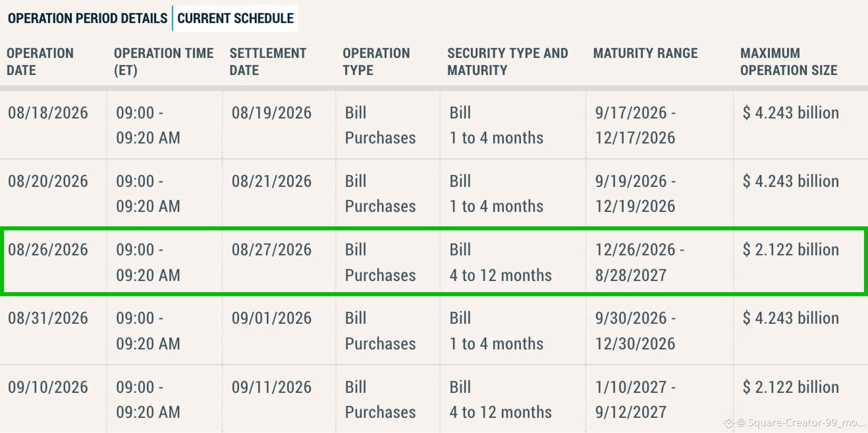Click the Security Type and Maturity header
The height and width of the screenshot is (433, 868).
click(x=508, y=61)
